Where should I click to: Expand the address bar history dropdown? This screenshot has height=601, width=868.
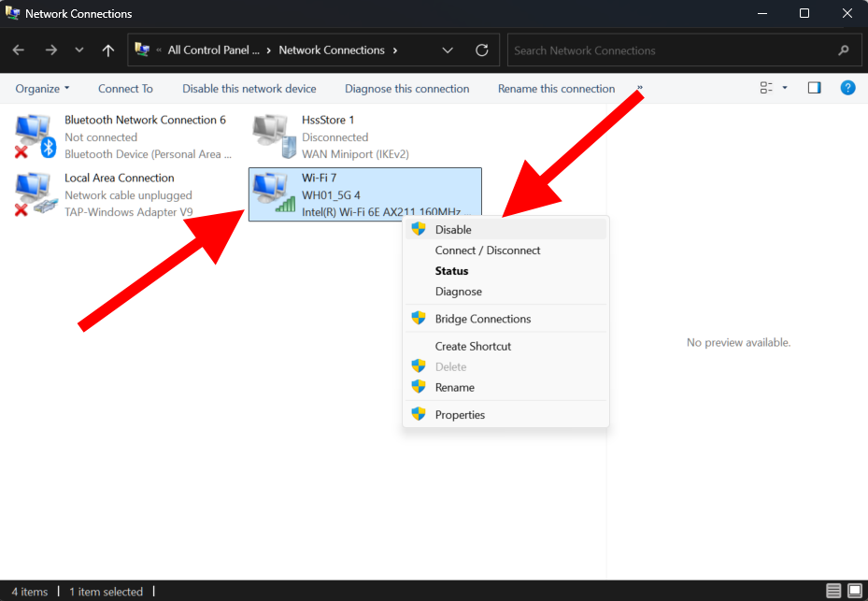pyautogui.click(x=448, y=50)
